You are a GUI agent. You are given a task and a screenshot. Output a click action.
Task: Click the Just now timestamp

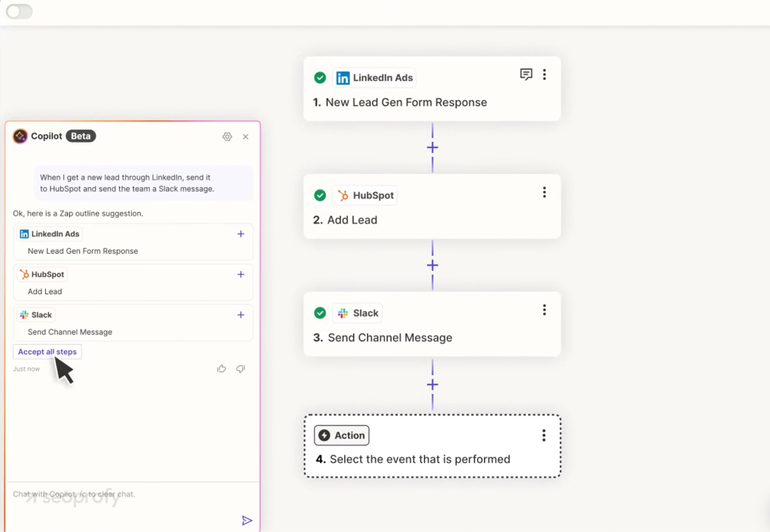tap(27, 369)
